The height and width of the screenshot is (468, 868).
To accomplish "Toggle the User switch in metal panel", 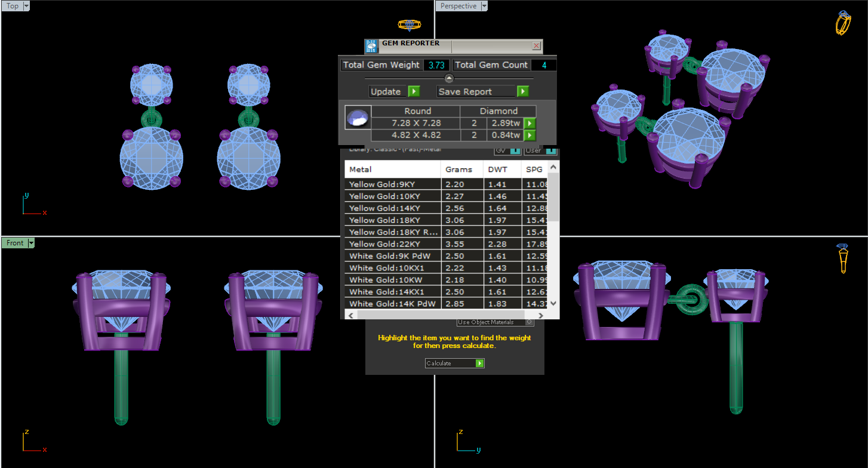I will 550,151.
